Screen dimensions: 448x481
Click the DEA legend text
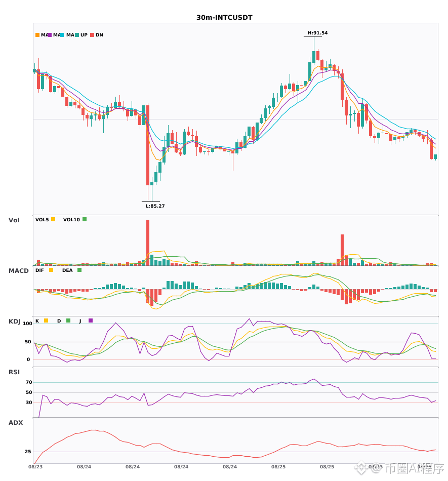(67, 270)
